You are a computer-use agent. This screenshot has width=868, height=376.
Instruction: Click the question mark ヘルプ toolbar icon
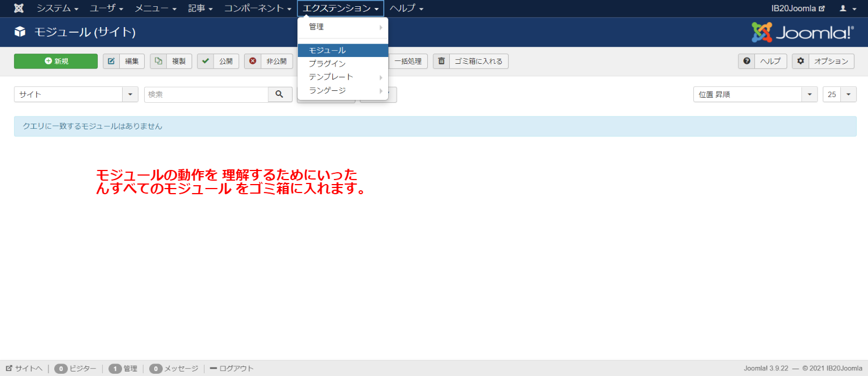(x=747, y=61)
